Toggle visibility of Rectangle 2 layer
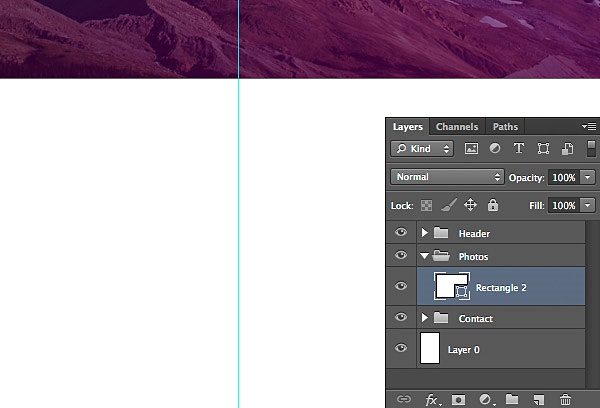Viewport: 600px width, 408px height. click(x=401, y=287)
